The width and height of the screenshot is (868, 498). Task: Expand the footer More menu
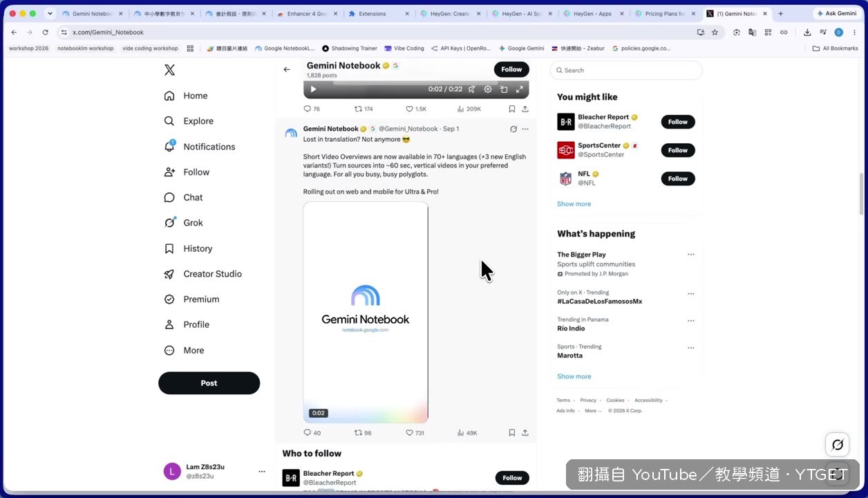592,411
